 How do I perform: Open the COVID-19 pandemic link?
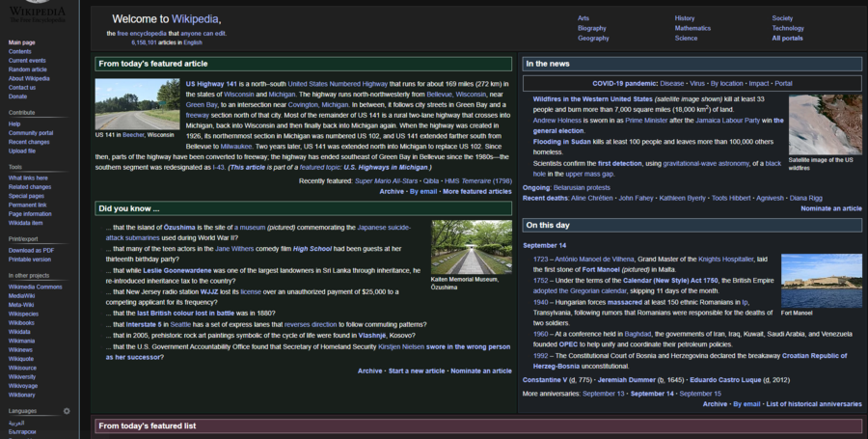pos(622,84)
